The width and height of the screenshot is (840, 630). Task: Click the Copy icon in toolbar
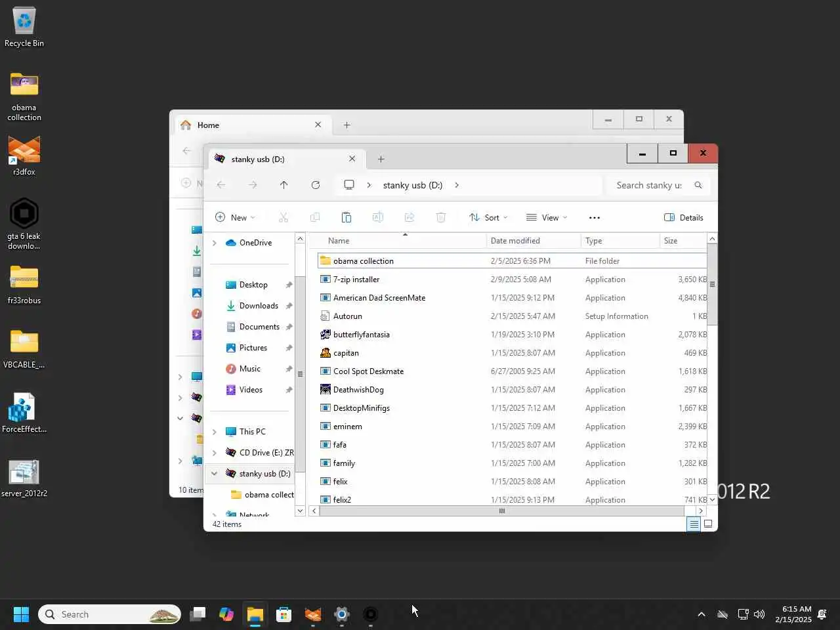(315, 217)
